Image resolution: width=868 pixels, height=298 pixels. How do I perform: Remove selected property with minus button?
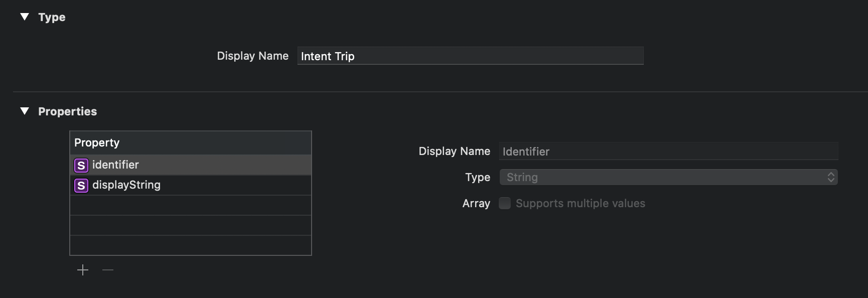tap(108, 270)
